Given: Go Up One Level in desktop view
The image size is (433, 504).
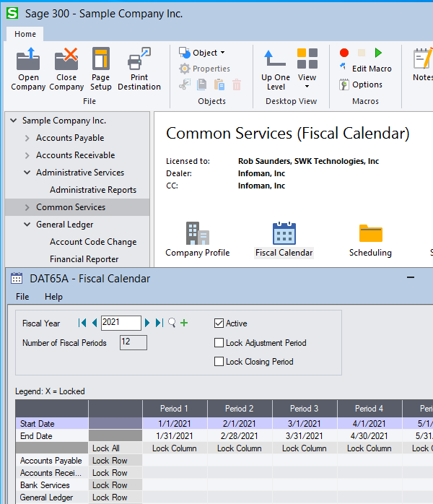Looking at the screenshot, I should pos(275,69).
